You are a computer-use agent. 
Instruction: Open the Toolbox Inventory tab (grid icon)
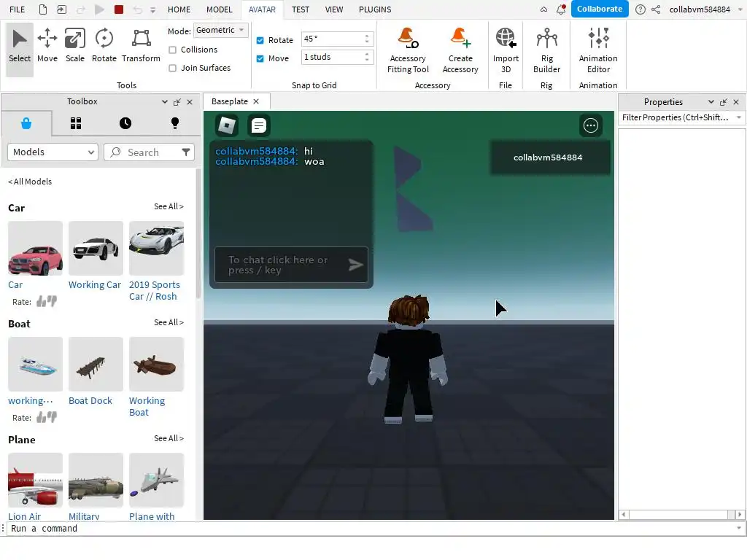pos(76,123)
